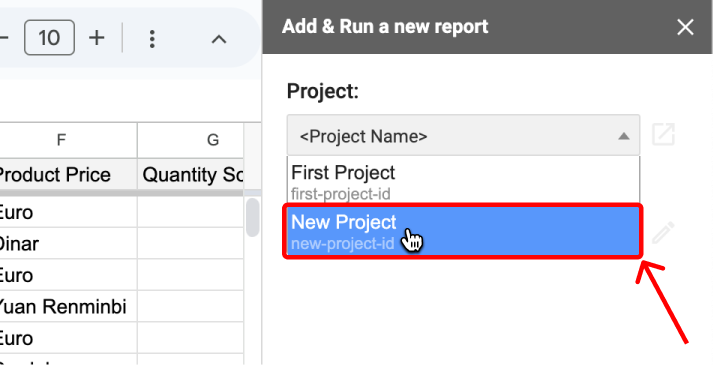This screenshot has width=713, height=365.
Task: Select New Project from the list
Action: point(462,232)
